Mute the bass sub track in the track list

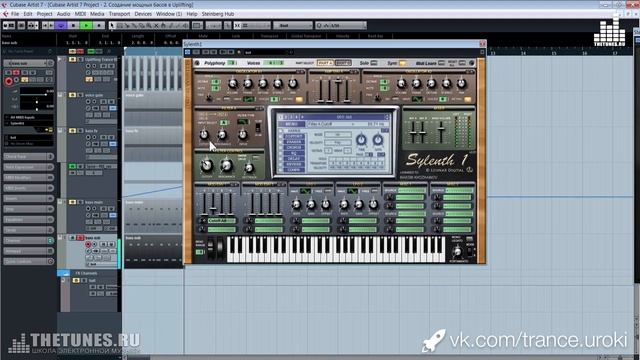(73, 238)
